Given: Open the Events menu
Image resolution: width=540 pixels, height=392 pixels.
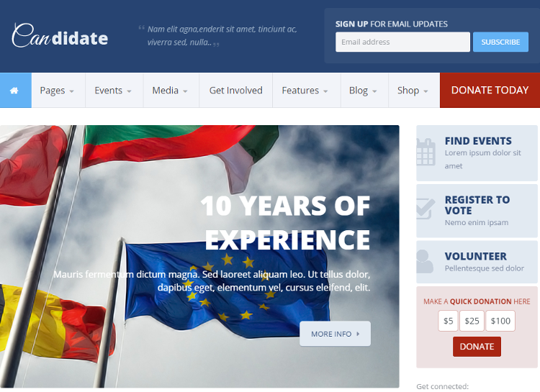Looking at the screenshot, I should click(114, 90).
